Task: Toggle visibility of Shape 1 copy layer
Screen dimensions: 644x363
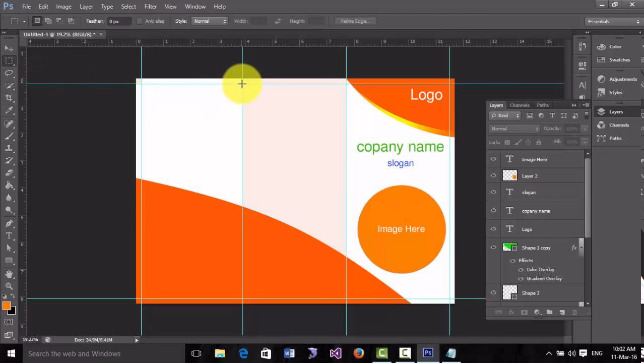Action: (x=493, y=247)
